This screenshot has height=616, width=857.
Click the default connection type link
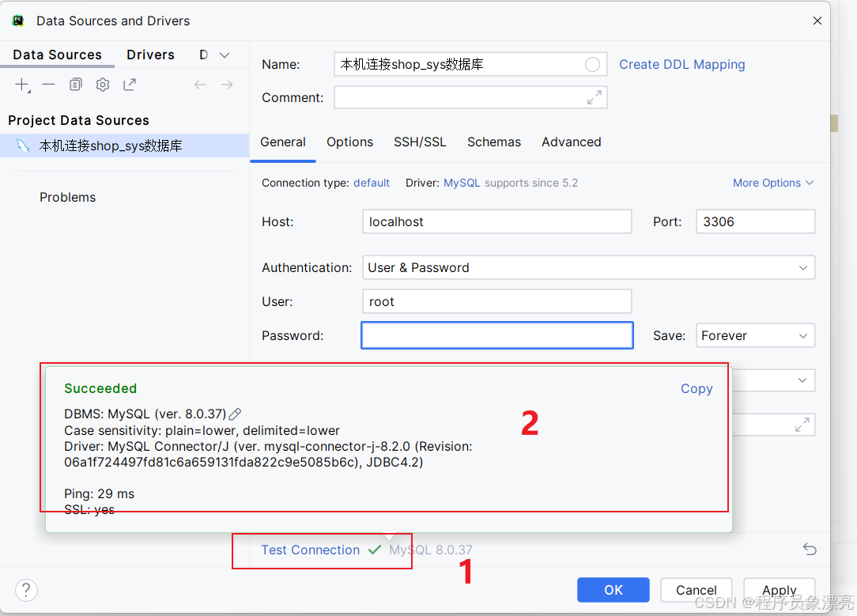[x=371, y=183]
